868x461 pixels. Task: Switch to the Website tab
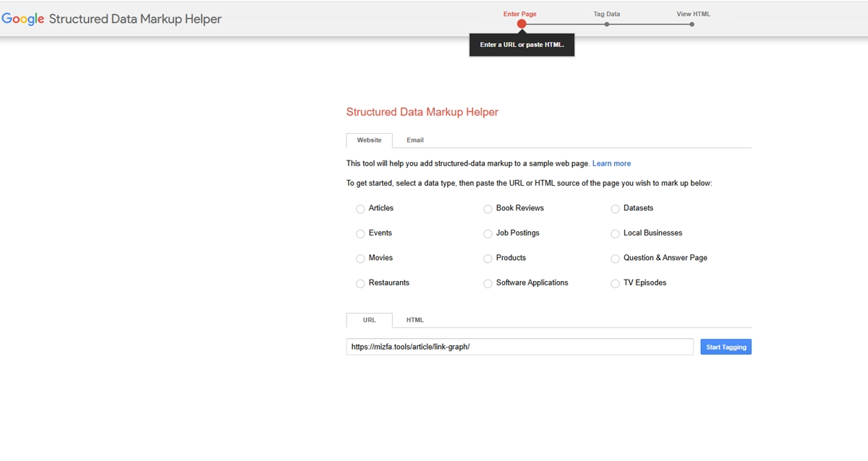point(369,140)
